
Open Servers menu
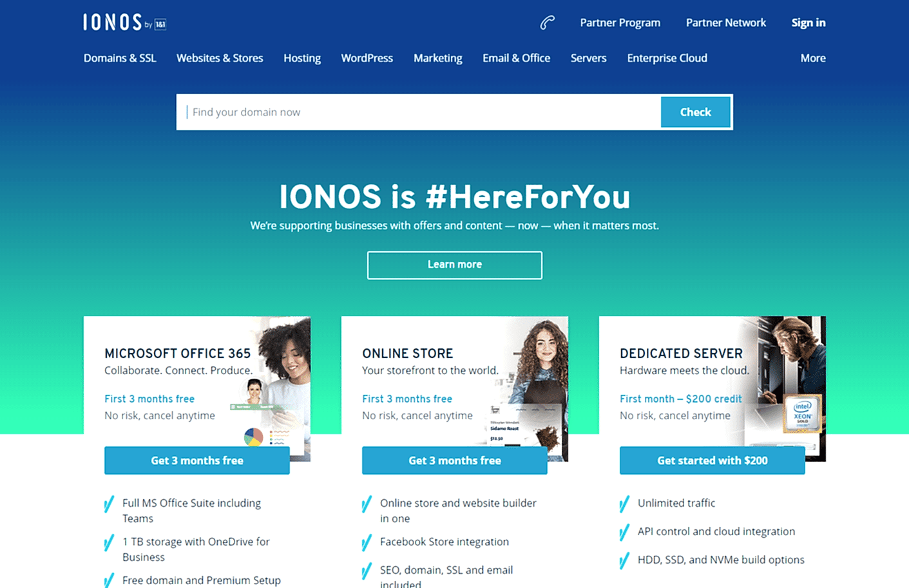pos(588,58)
